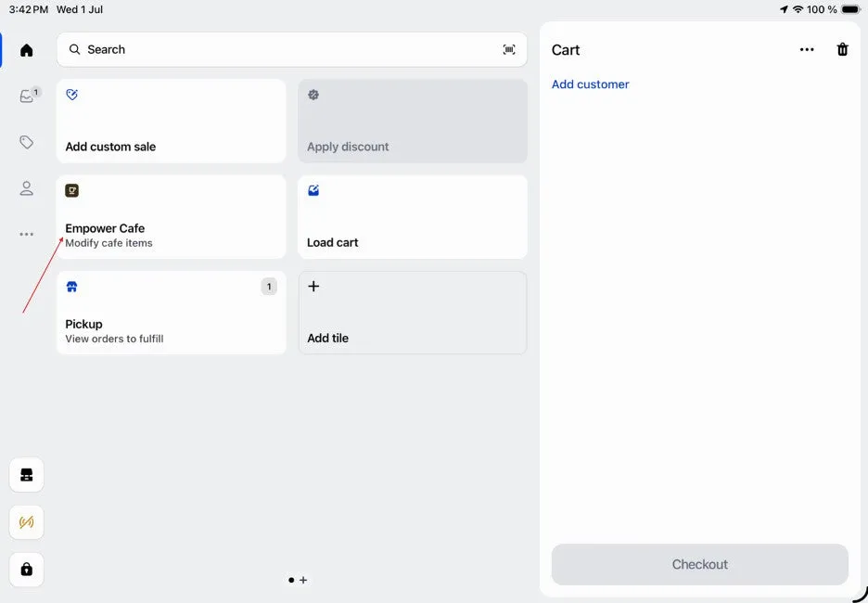Screen dimensions: 868x603
Task: Click the Pickup tile count badge
Action: (269, 287)
